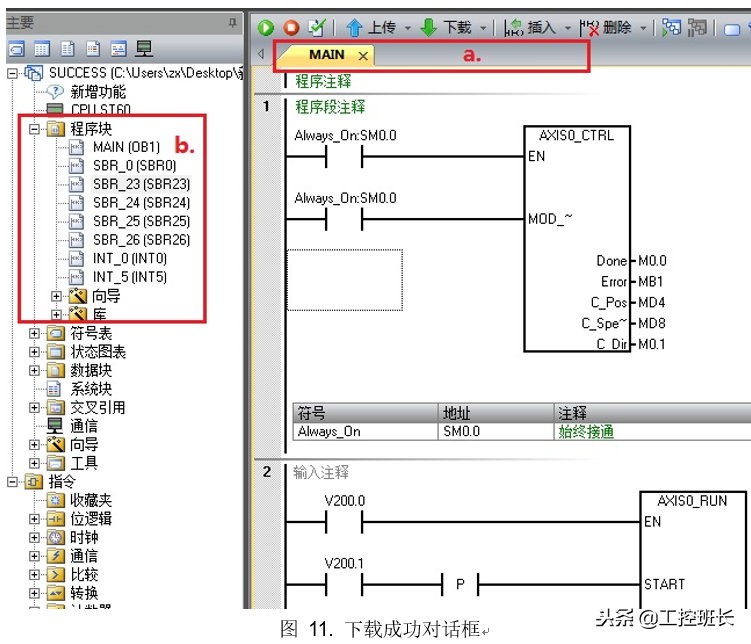The image size is (751, 644).
Task: Click the 程序注释 program comment
Action: pyautogui.click(x=323, y=81)
